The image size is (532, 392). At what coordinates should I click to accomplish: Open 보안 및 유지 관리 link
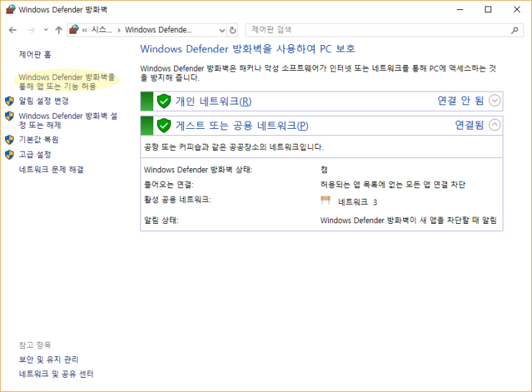tap(49, 359)
